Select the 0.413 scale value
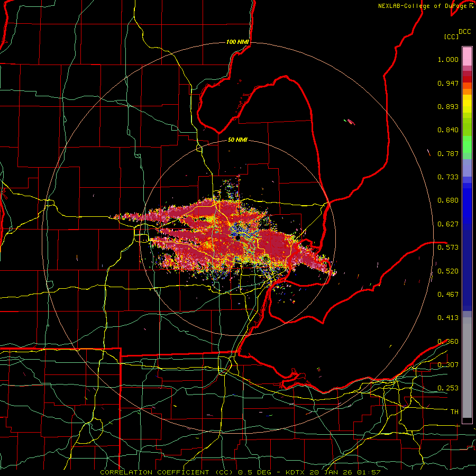Viewport: 476px width, 476px height. coord(448,318)
